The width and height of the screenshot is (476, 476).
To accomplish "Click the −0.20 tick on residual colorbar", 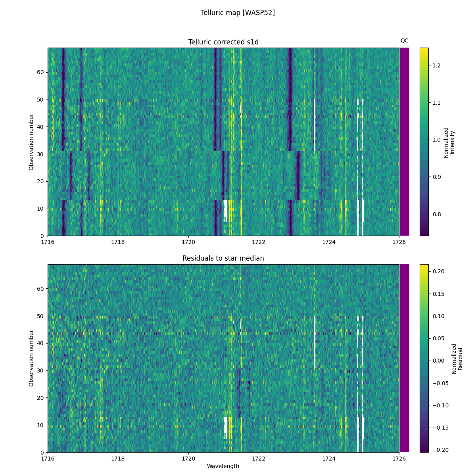I will (440, 450).
